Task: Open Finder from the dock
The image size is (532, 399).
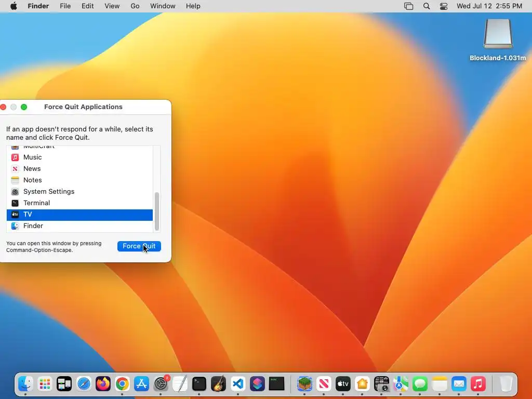Action: [x=25, y=384]
